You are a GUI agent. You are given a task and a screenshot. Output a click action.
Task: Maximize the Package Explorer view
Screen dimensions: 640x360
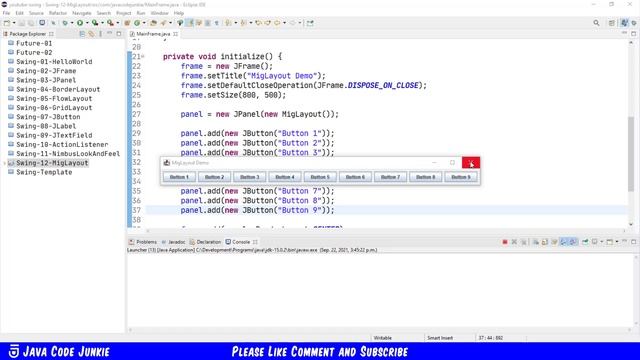click(x=119, y=34)
